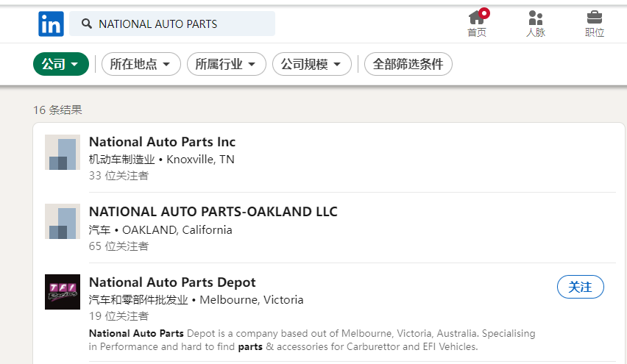
Task: Open National Auto Parts Inc company page
Action: point(162,142)
